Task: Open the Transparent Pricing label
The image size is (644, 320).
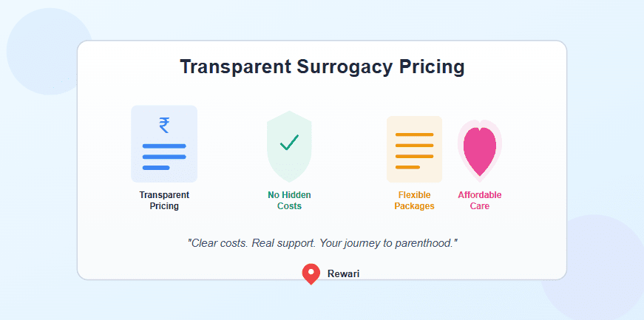Action: click(x=164, y=200)
